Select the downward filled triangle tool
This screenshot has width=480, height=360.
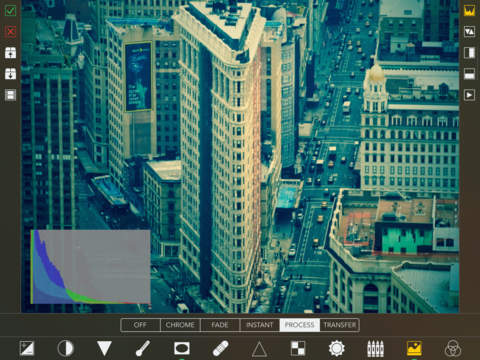tap(104, 348)
